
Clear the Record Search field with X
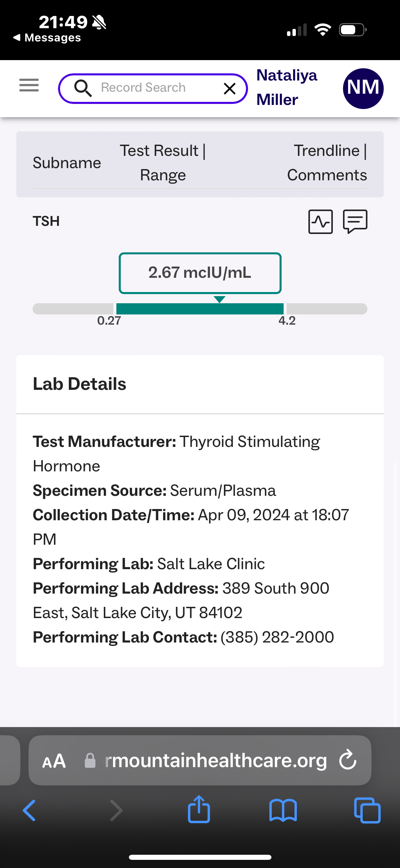pos(230,89)
